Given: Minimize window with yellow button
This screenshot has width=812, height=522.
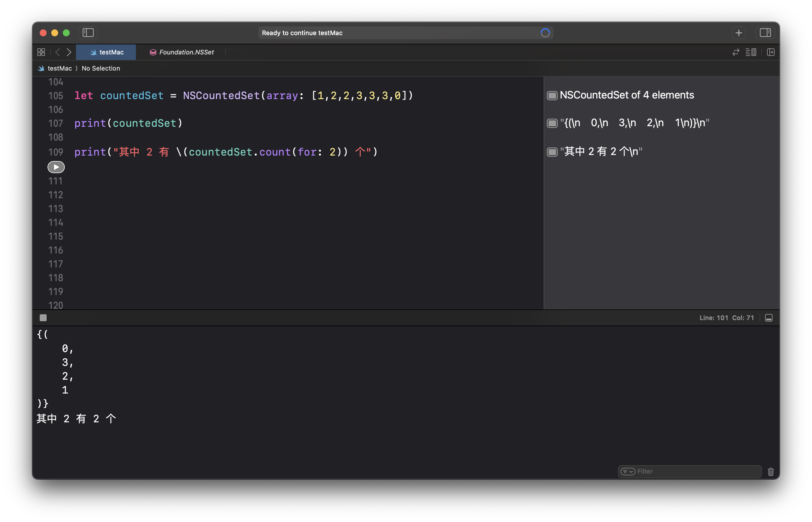Looking at the screenshot, I should [54, 33].
